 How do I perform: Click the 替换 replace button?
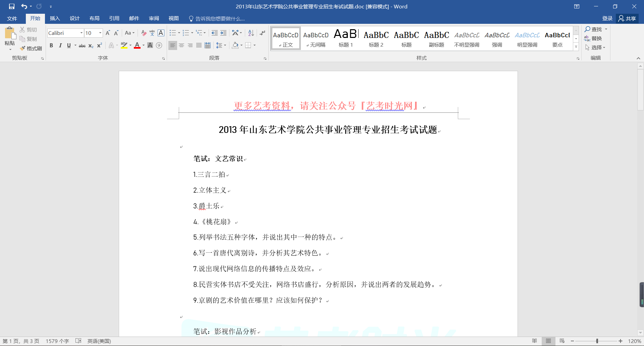(593, 38)
